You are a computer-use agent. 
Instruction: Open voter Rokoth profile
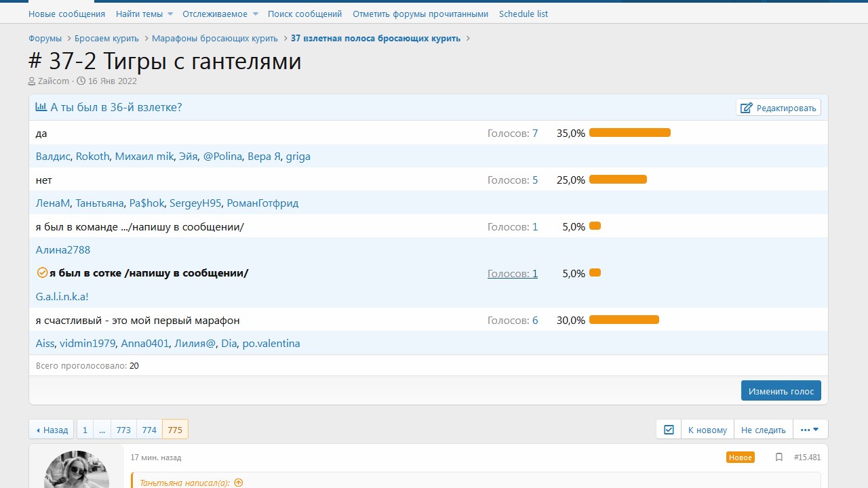coord(93,157)
